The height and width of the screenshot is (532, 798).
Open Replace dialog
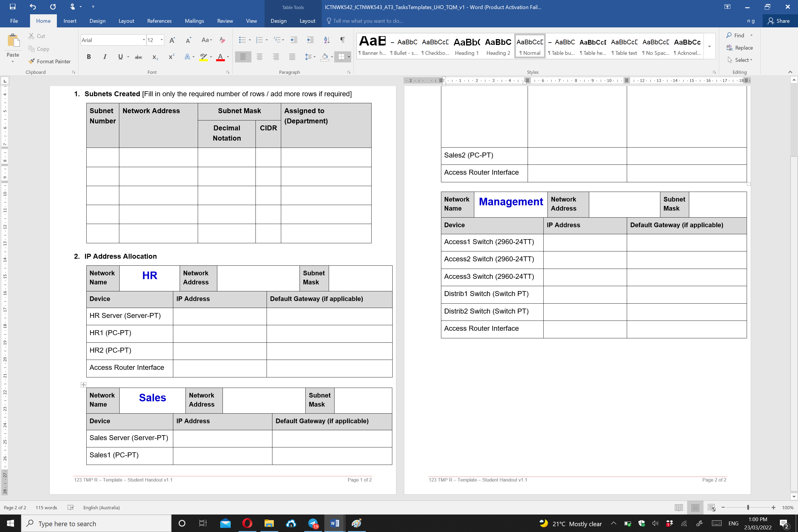[x=739, y=48]
